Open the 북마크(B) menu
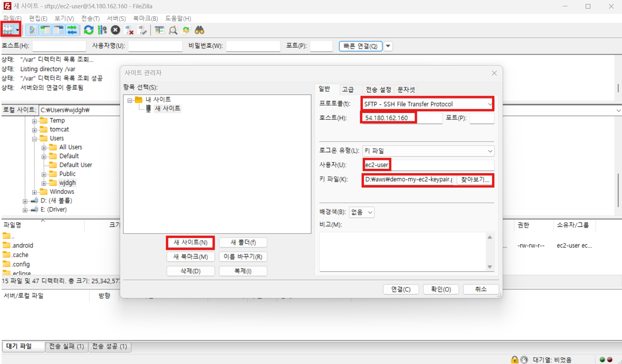 click(x=145, y=19)
